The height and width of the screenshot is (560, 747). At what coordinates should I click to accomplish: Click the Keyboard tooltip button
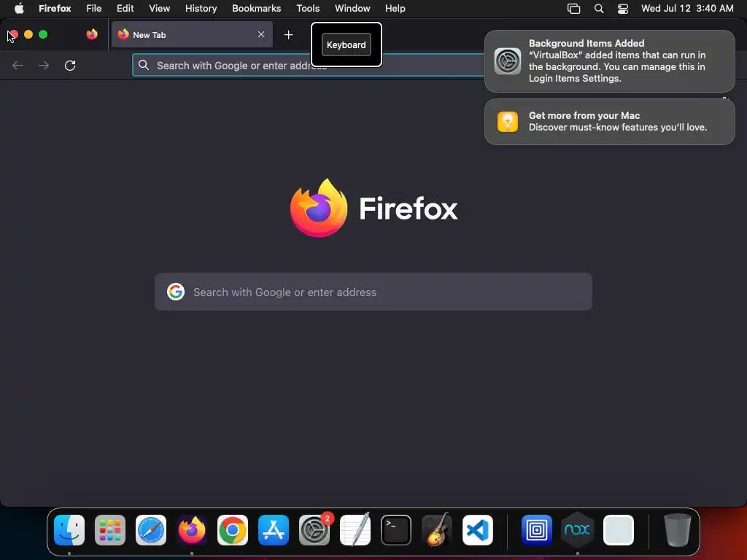pyautogui.click(x=347, y=44)
